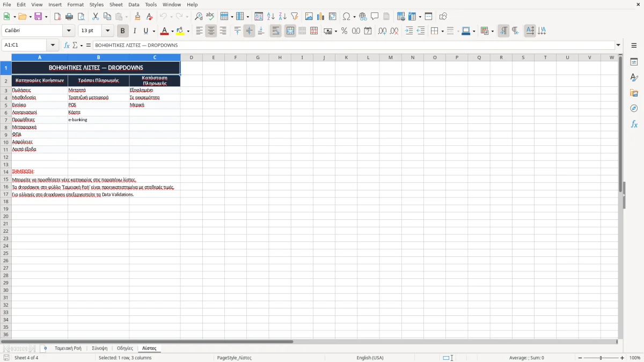This screenshot has width=644, height=362.
Task: Open Borders dropdown arrow
Action: [x=442, y=31]
